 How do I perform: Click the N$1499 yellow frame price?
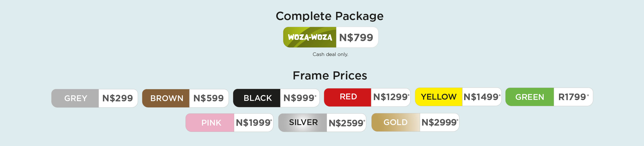click(x=482, y=97)
